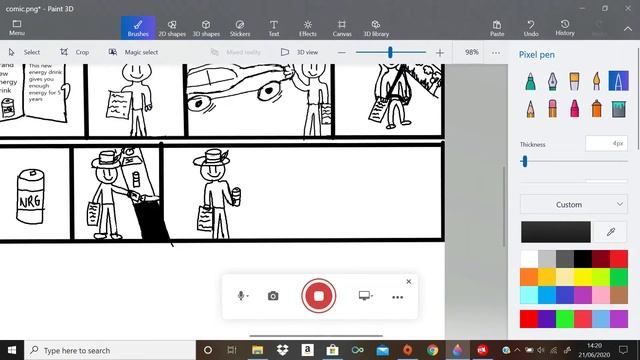The height and width of the screenshot is (360, 640).
Task: Click the 98% zoom value field
Action: point(471,52)
